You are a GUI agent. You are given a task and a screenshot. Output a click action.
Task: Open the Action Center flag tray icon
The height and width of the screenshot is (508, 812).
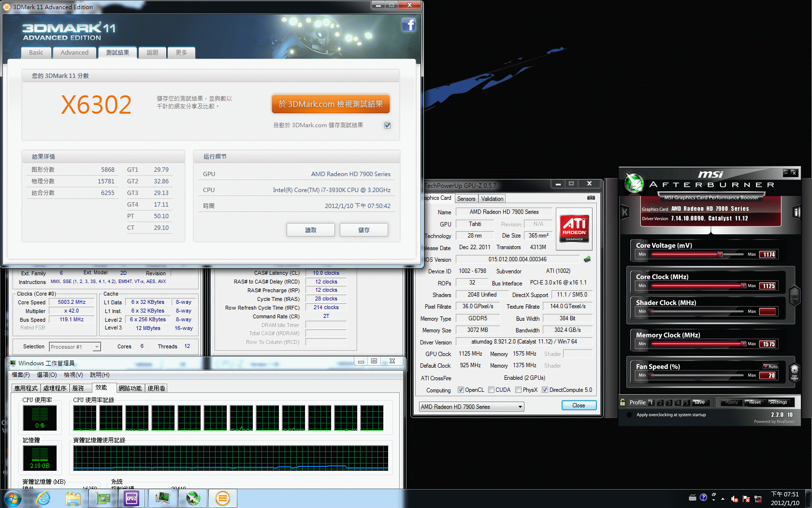point(746,499)
